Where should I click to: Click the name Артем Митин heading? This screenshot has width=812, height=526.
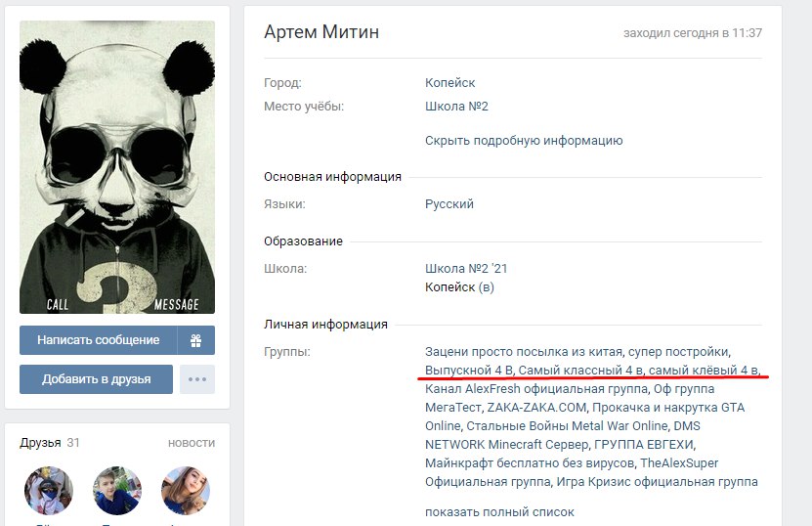(321, 32)
